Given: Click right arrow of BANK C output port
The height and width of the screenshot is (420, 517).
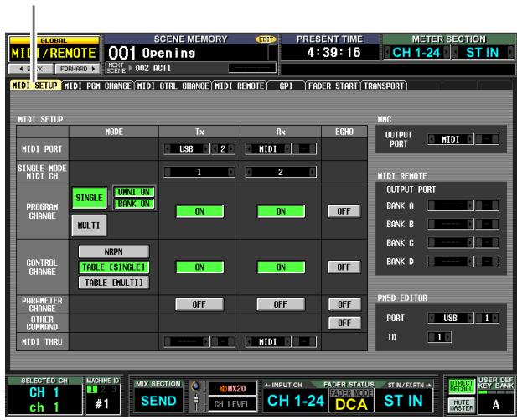Looking at the screenshot, I should point(470,243).
